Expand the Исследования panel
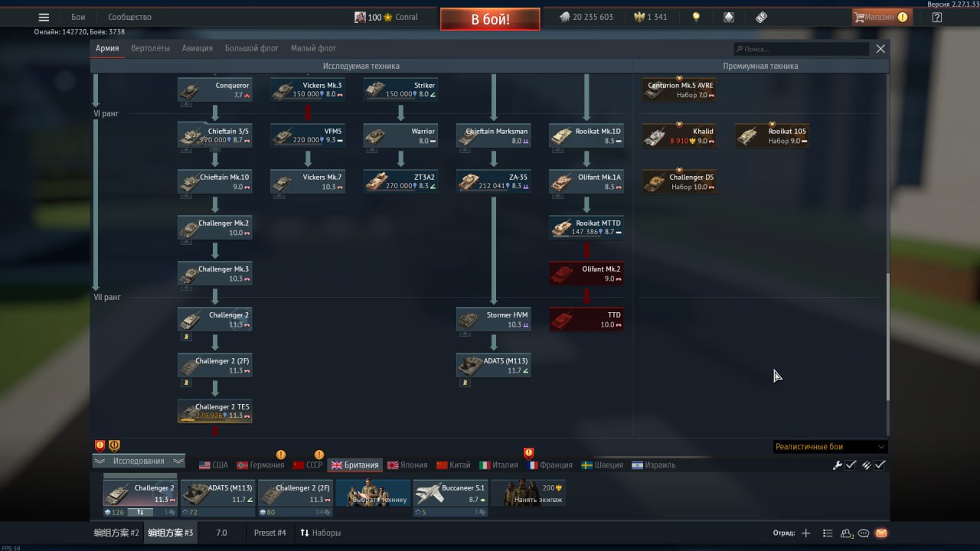This screenshot has width=980, height=551. 139,461
